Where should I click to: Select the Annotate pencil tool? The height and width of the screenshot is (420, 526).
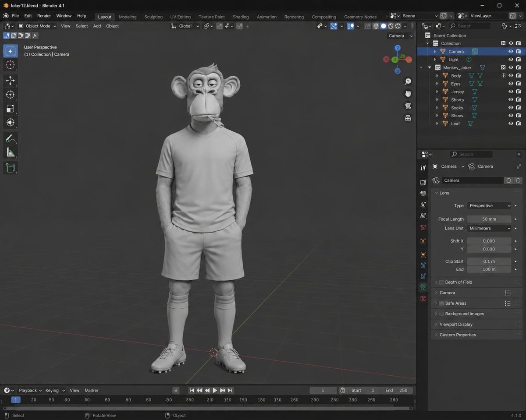(x=11, y=138)
